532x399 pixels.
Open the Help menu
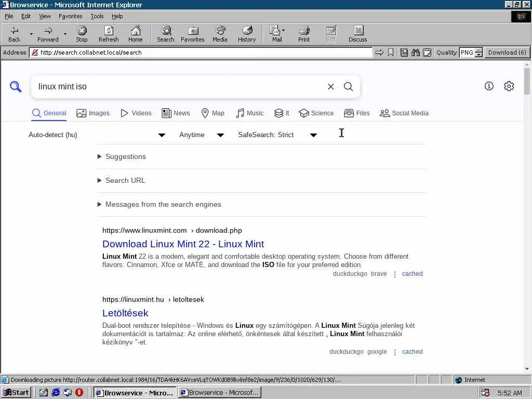[117, 16]
